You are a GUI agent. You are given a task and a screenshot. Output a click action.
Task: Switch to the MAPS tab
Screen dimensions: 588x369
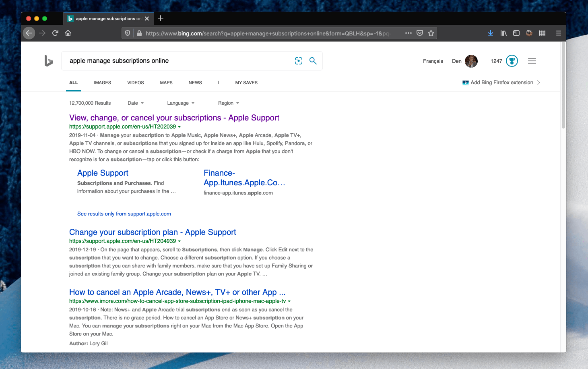click(x=166, y=83)
